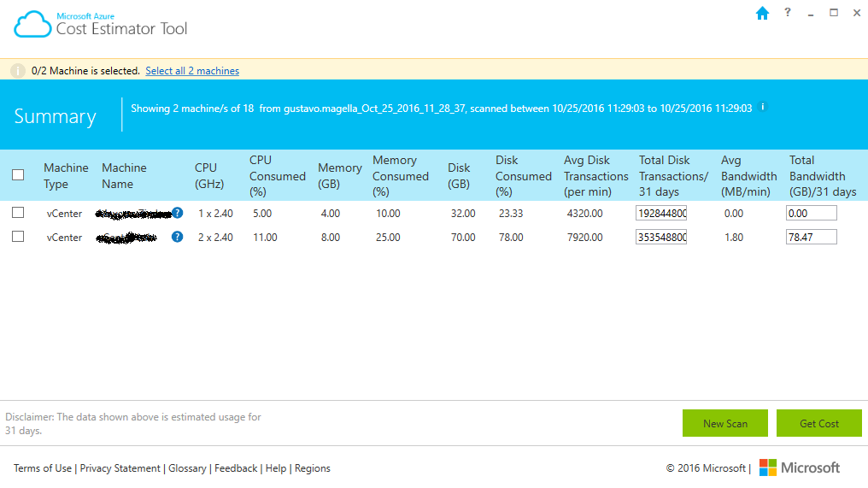Click the info icon in the yellow bar
The width and height of the screenshot is (868, 488).
pyautogui.click(x=18, y=71)
